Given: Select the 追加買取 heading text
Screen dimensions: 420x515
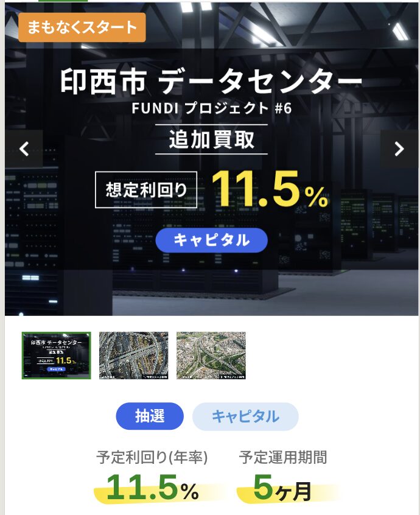Looking at the screenshot, I should (x=211, y=139).
